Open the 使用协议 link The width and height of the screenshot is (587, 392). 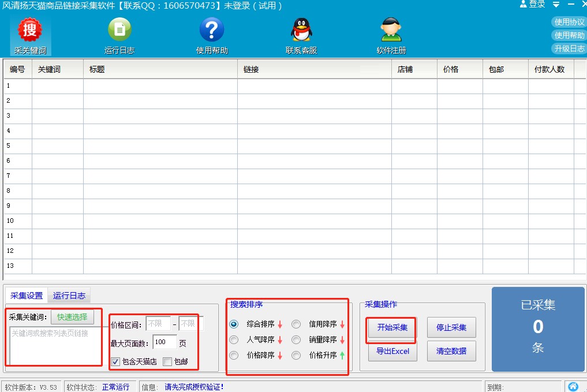coord(569,22)
